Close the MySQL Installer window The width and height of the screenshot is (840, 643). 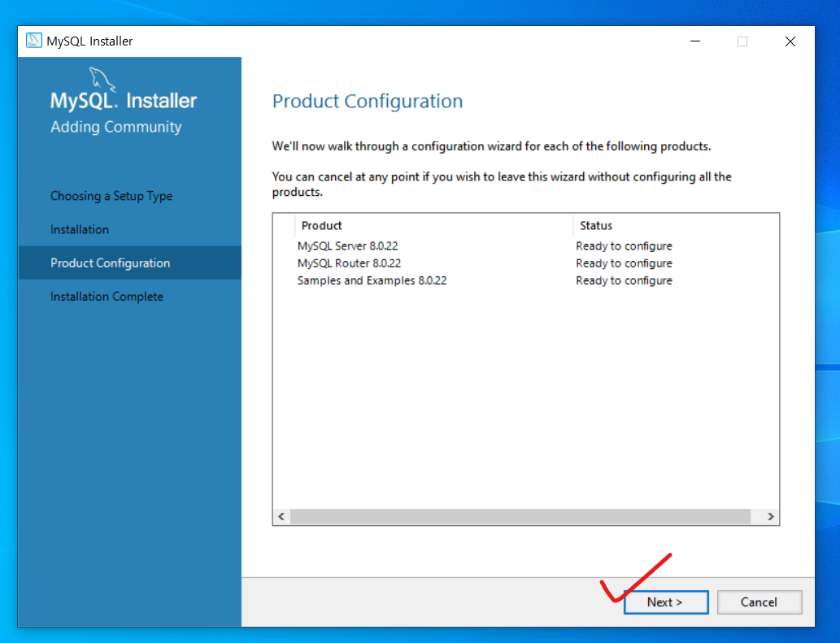click(x=790, y=41)
